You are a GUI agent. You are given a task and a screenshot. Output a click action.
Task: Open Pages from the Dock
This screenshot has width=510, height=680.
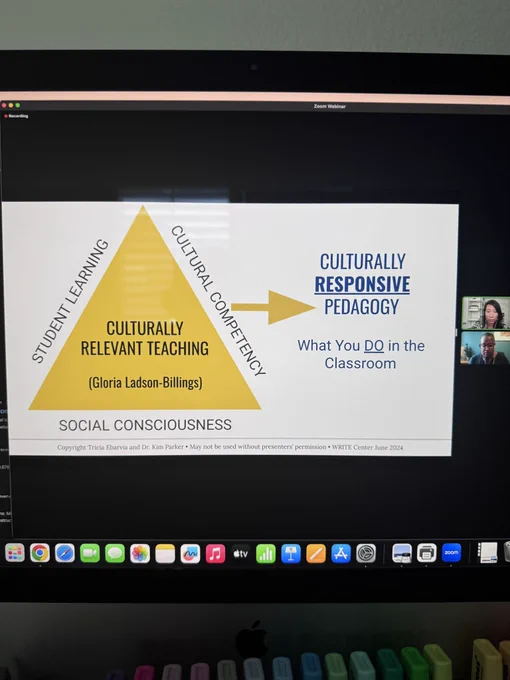(316, 553)
